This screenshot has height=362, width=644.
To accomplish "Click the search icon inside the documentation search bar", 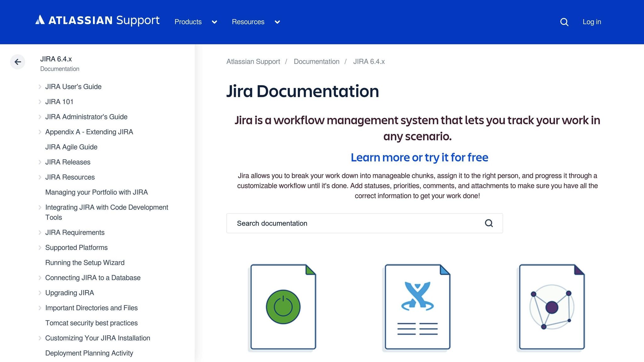I will pyautogui.click(x=488, y=223).
